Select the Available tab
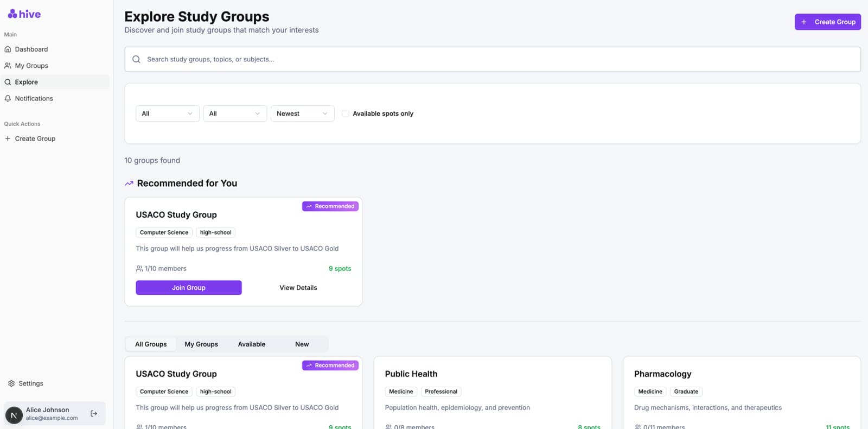The image size is (868, 429). pyautogui.click(x=252, y=344)
